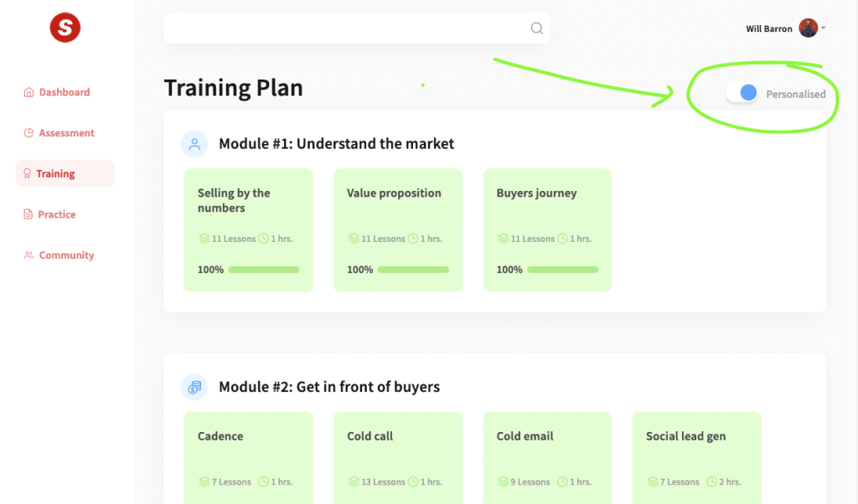
Task: Open the Cold call lesson card
Action: [397, 457]
